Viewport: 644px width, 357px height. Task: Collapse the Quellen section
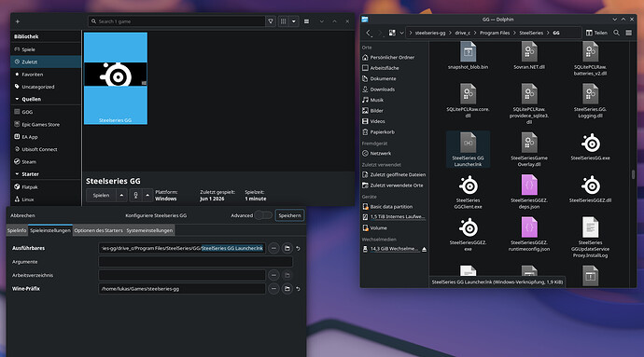click(x=17, y=100)
